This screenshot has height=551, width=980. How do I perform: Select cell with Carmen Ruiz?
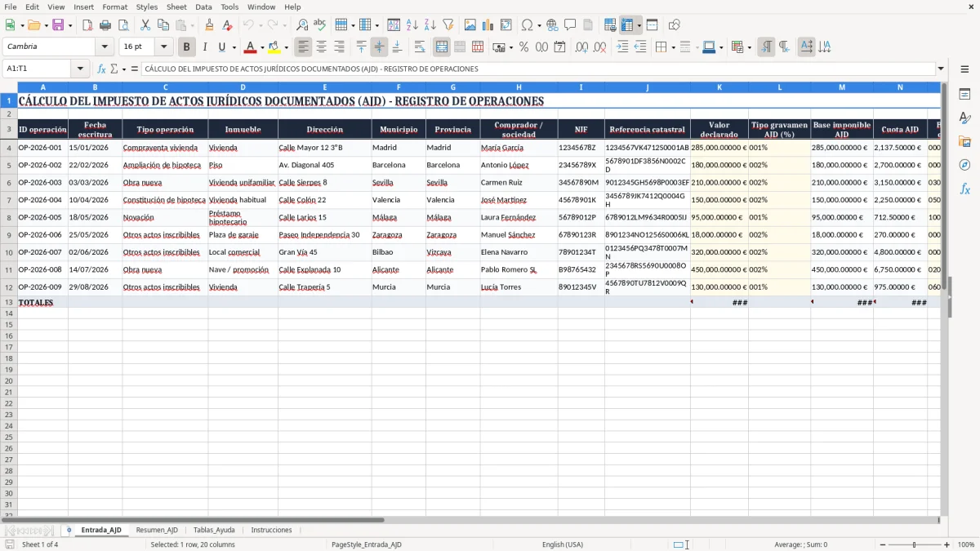pos(519,183)
